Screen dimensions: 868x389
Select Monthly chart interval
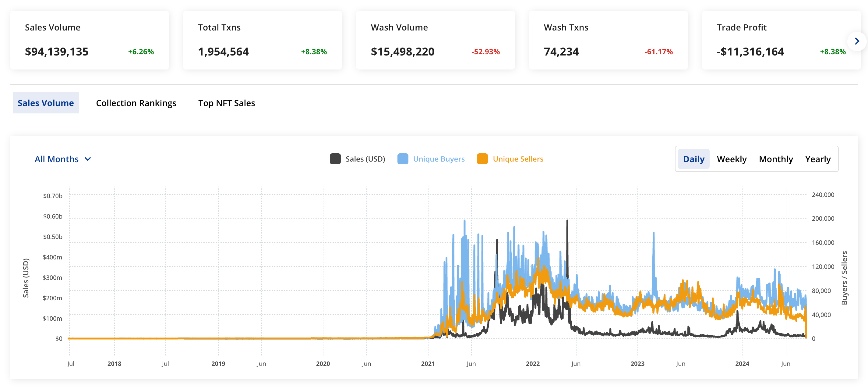tap(776, 159)
